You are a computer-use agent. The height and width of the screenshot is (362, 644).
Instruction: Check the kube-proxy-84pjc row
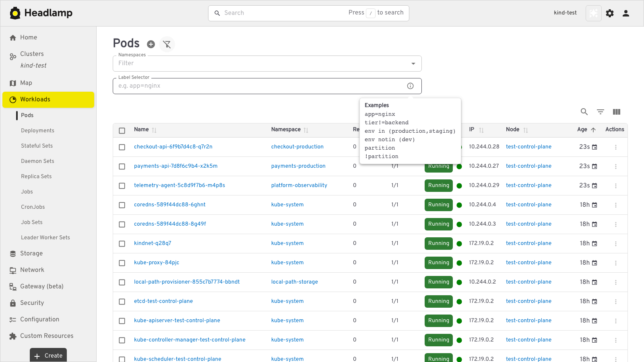(x=122, y=263)
